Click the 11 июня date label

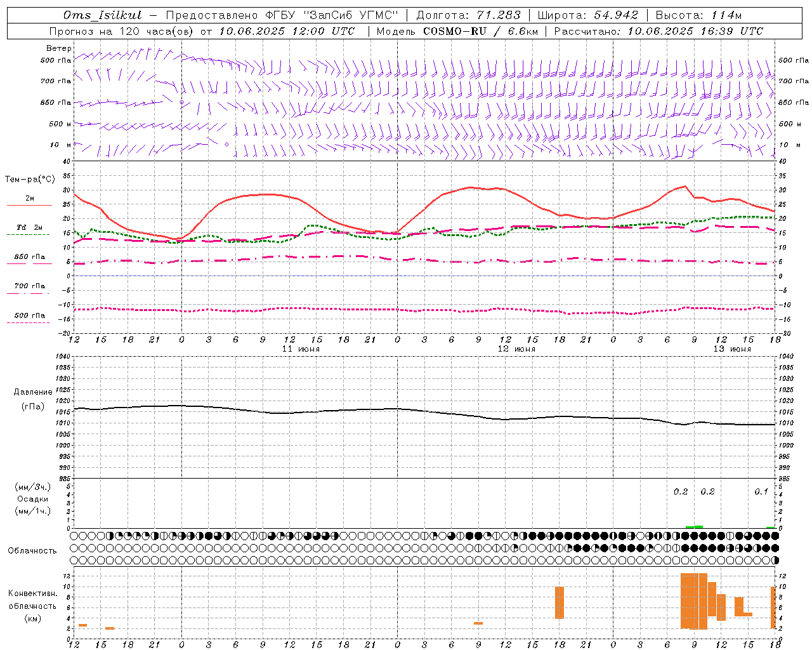(x=301, y=349)
